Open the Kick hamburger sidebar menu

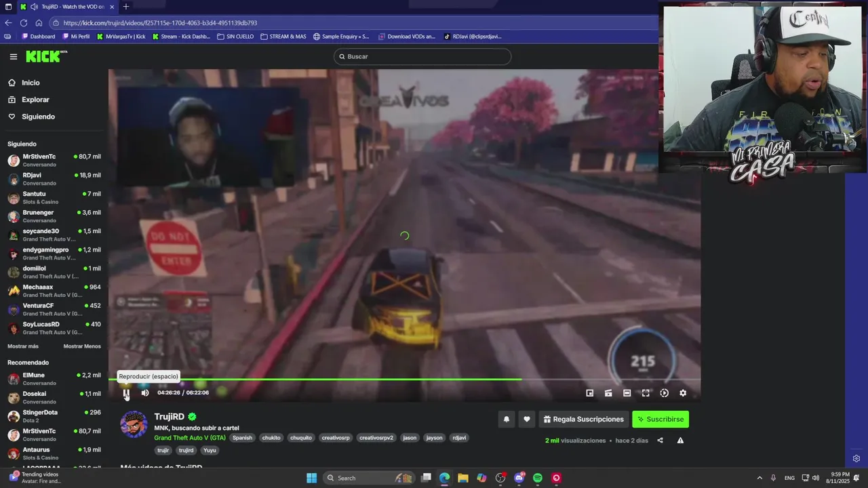[x=13, y=56]
